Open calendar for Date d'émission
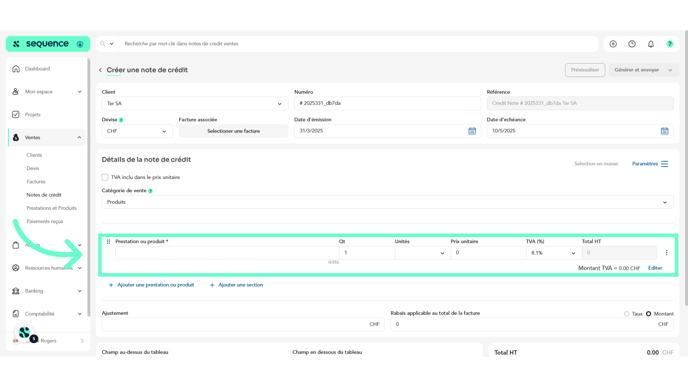Viewport: 688px width, 387px height. pyautogui.click(x=472, y=131)
